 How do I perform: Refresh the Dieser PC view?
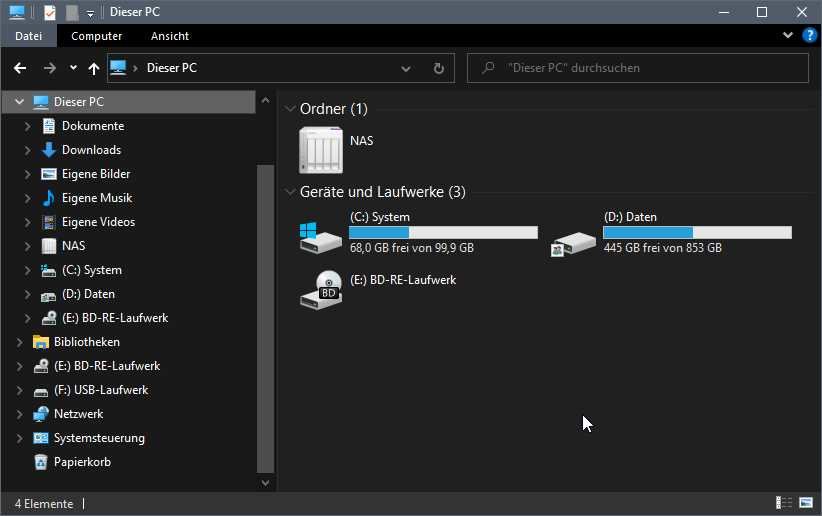pos(439,68)
